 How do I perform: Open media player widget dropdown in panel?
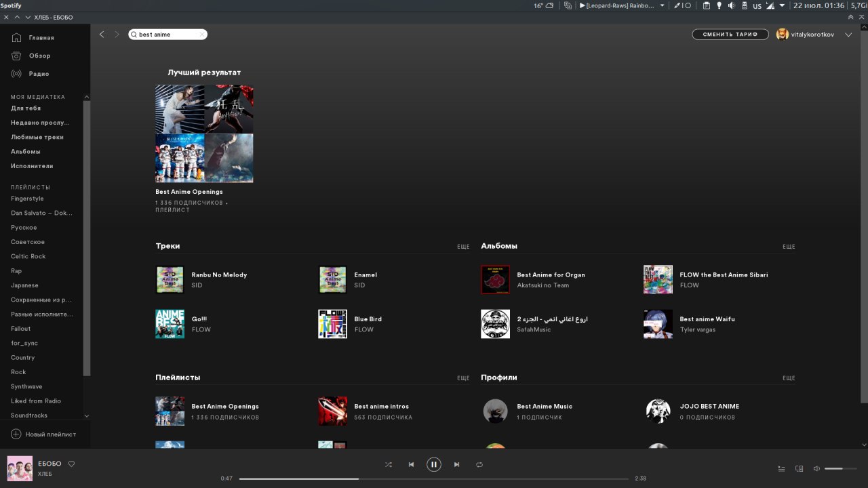[x=663, y=5]
